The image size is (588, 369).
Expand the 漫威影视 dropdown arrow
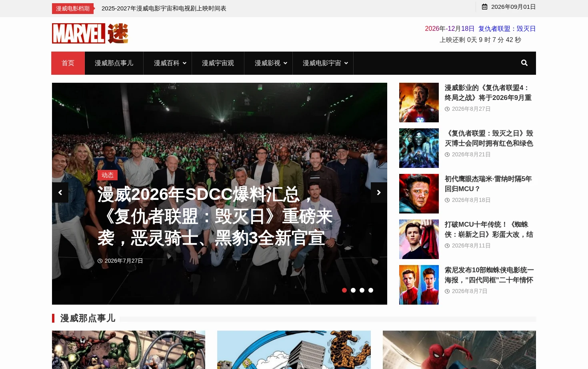(285, 63)
